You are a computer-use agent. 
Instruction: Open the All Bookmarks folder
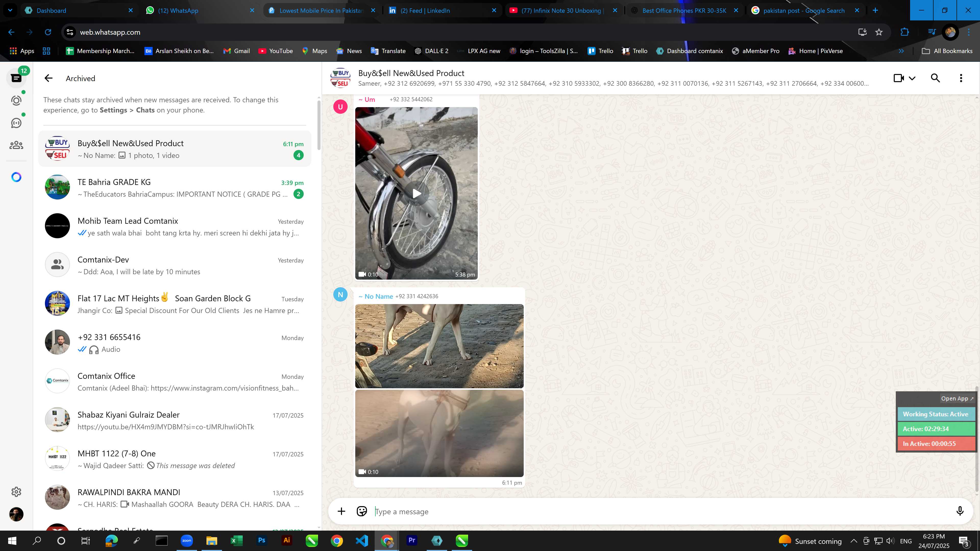pos(947,51)
